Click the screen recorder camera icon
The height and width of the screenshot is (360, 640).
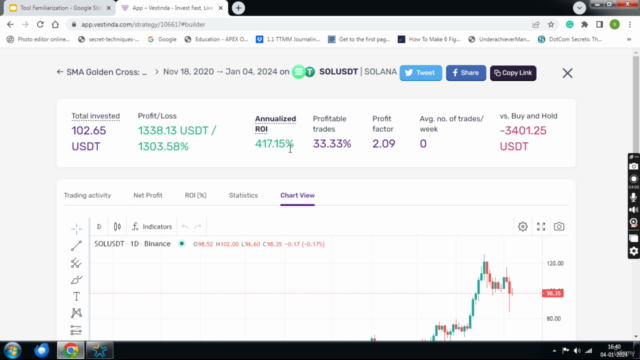[633, 167]
